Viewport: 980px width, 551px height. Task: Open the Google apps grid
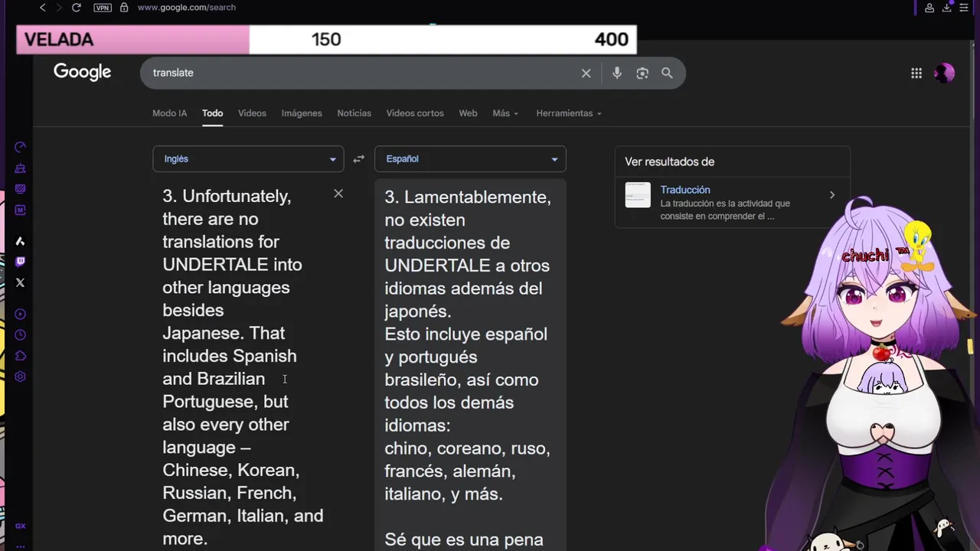pos(916,73)
